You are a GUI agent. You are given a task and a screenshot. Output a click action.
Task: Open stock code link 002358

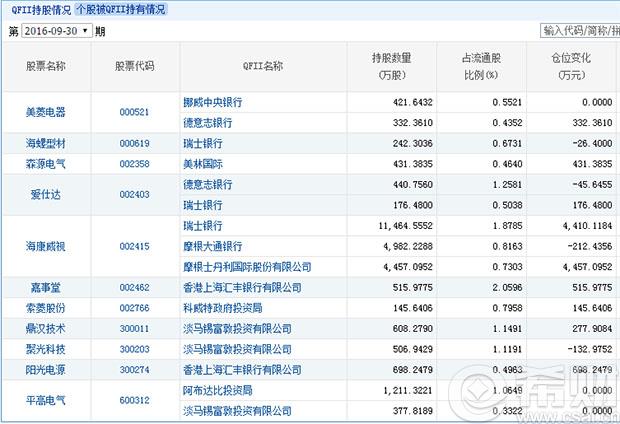point(134,164)
